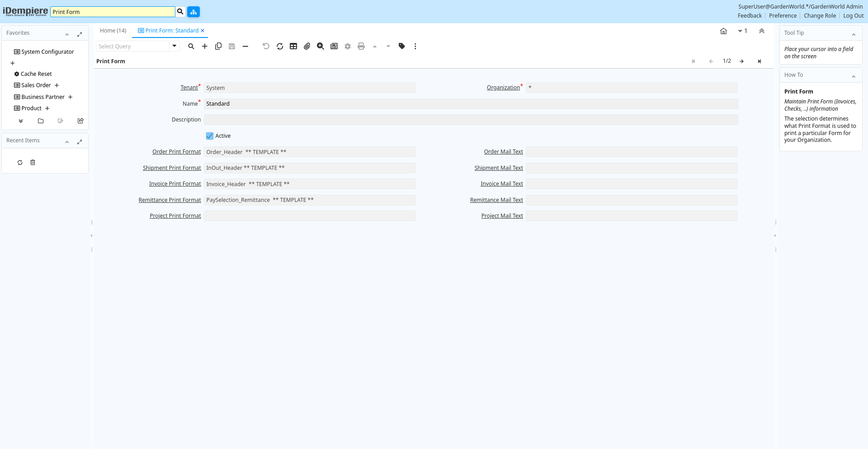Open Sales Order from Favorites
This screenshot has width=868, height=449.
36,85
